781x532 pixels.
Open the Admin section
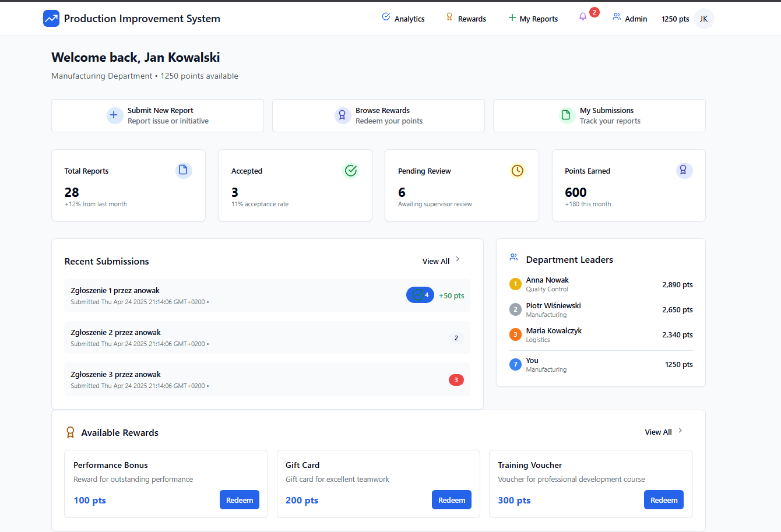pos(629,19)
